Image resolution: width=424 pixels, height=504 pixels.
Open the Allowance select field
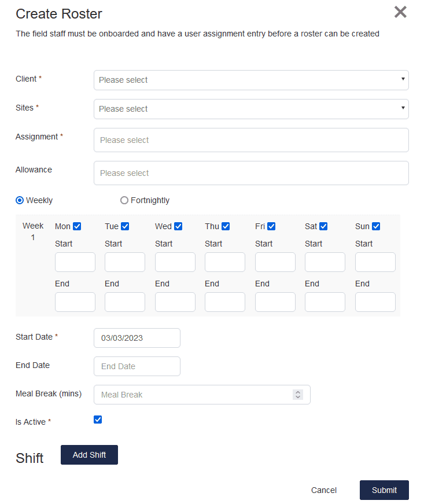(x=250, y=173)
